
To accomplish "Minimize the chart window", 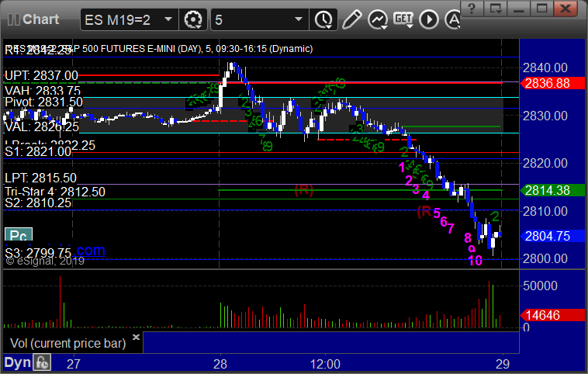I will (x=519, y=9).
